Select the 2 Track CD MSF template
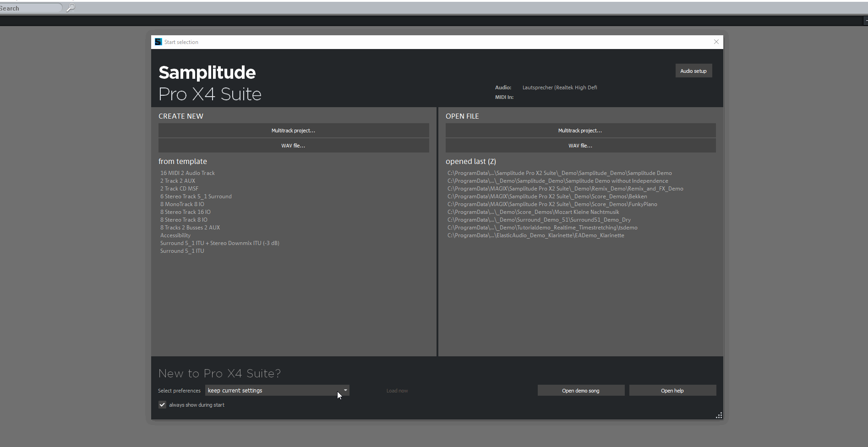The image size is (868, 447). (179, 189)
